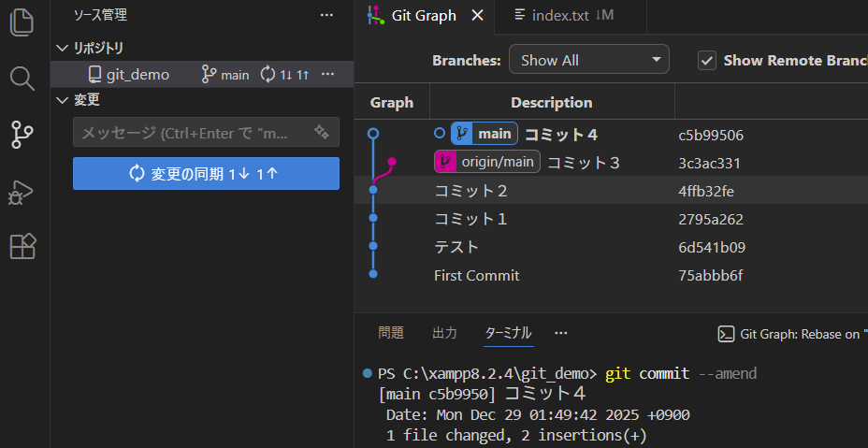
Task: Click the sparkle generate commit message icon
Action: coord(322,132)
